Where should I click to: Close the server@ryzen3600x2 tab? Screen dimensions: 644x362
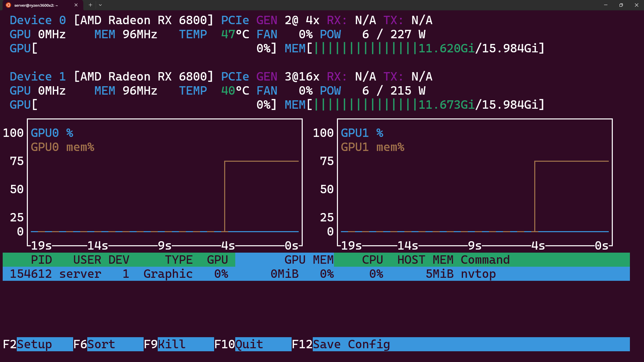click(76, 5)
